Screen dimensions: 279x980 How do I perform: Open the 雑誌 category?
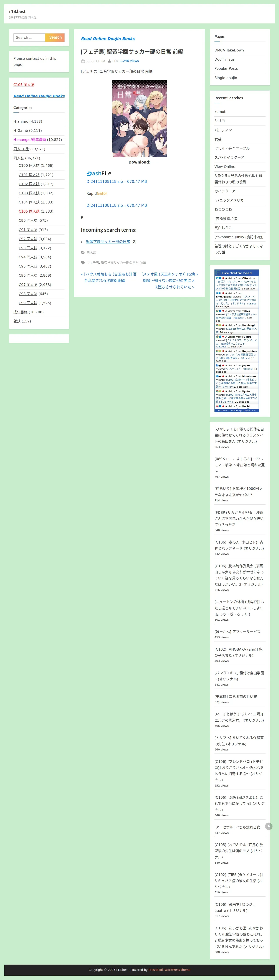coord(17,321)
